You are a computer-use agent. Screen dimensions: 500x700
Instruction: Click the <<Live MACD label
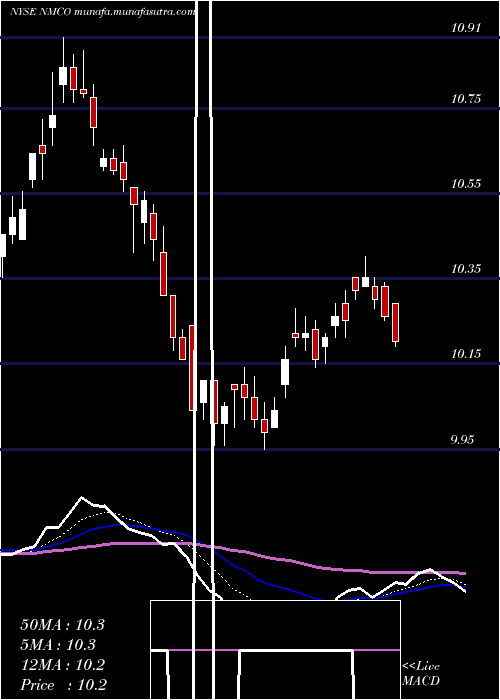(421, 674)
